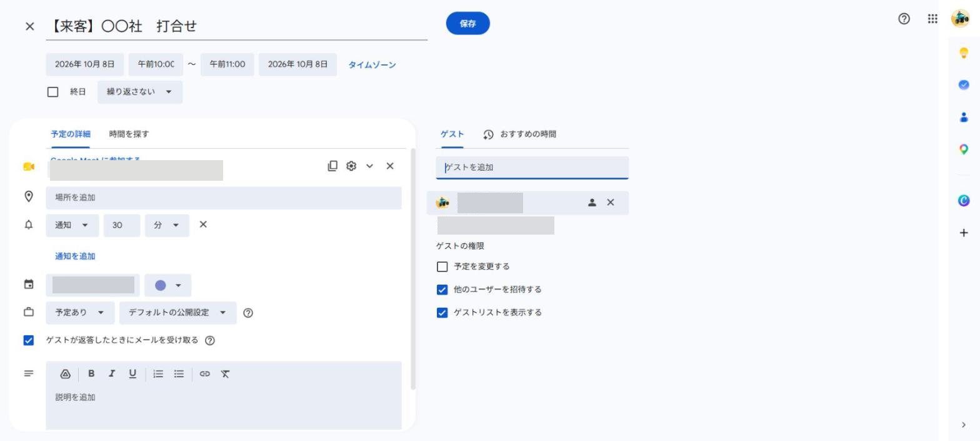The image size is (980, 441).
Task: Click help icon beside the guest reply email option
Action: [x=210, y=340]
